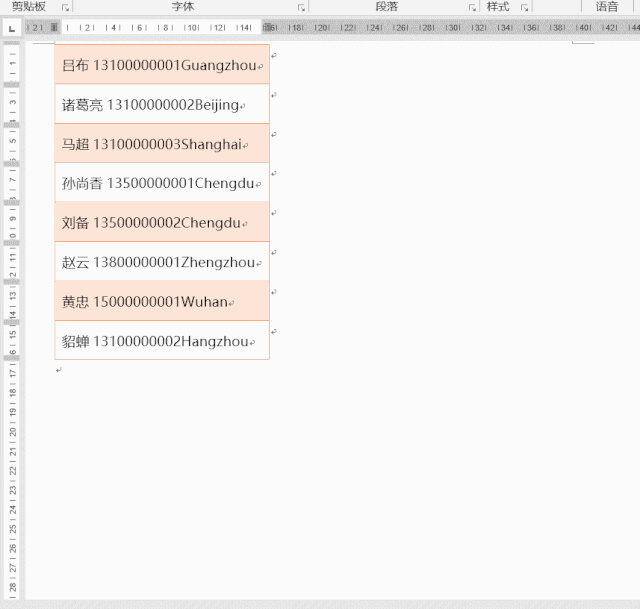Click the empty paragraph mark below the table
The image size is (640, 609).
pos(59,370)
